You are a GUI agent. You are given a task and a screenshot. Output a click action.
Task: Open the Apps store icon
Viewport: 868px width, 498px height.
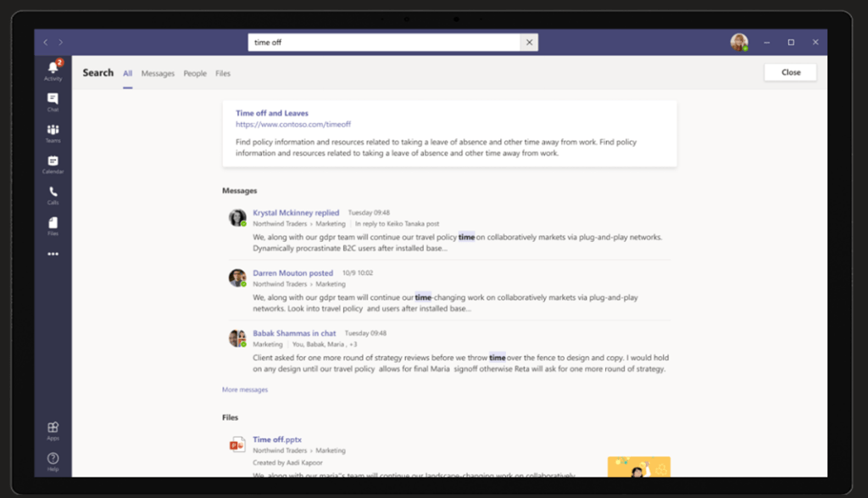pyautogui.click(x=53, y=429)
